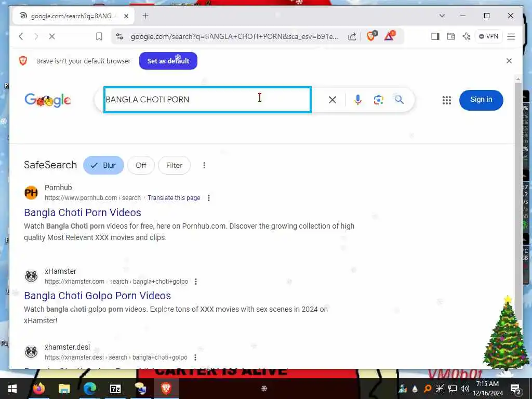Select SafeSearch Blur option

[x=103, y=165]
